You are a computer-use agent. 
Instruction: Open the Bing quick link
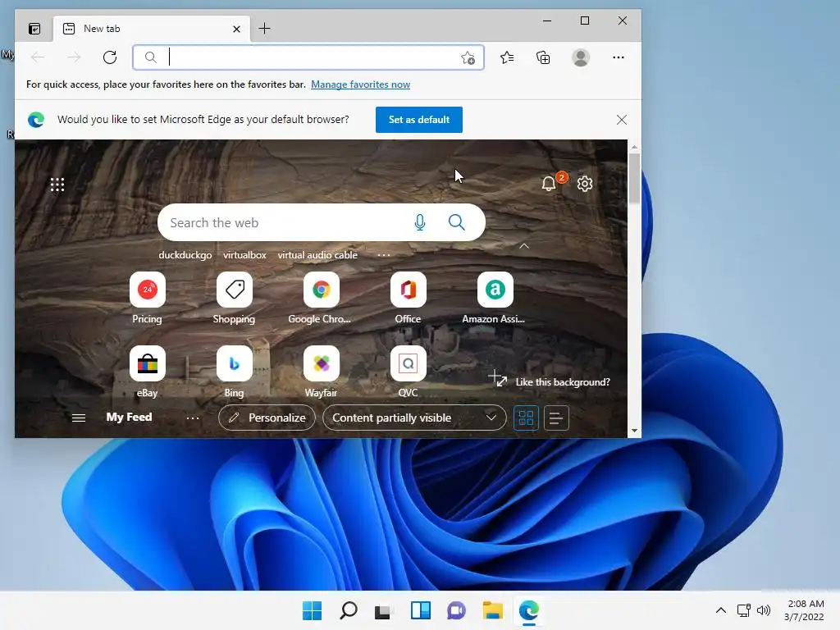coord(234,372)
